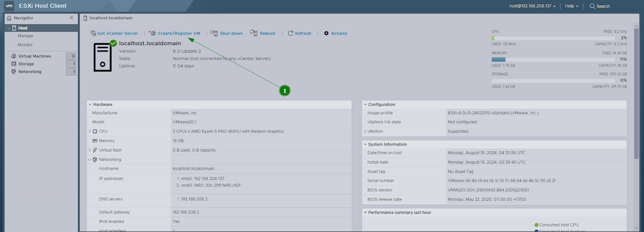Click Consumed host CPU legend entry
This screenshot has height=232, width=644.
coord(557,225)
